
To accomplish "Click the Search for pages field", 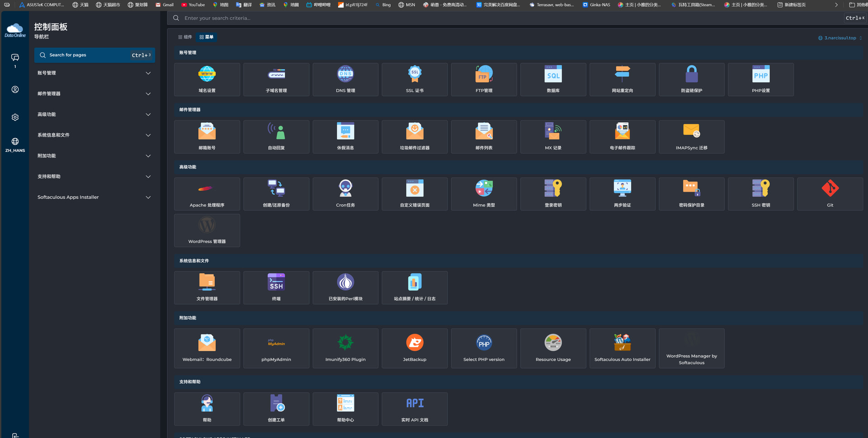I will click(94, 55).
